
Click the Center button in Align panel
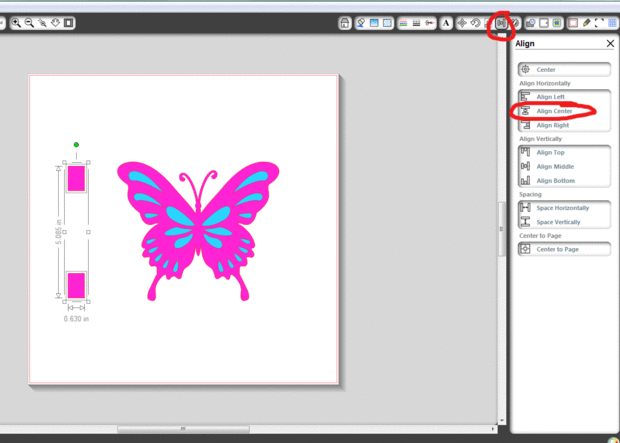pos(564,70)
